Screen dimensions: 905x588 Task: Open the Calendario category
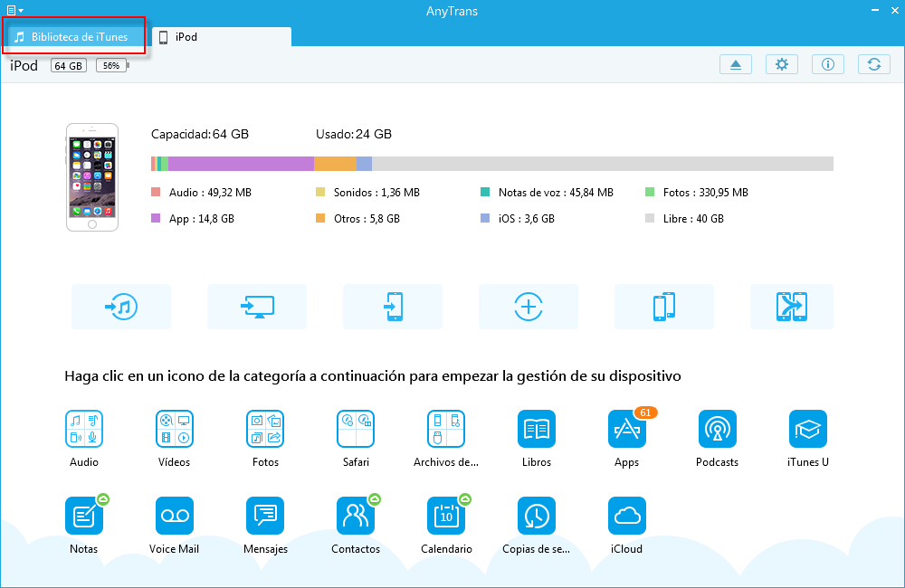click(x=446, y=516)
